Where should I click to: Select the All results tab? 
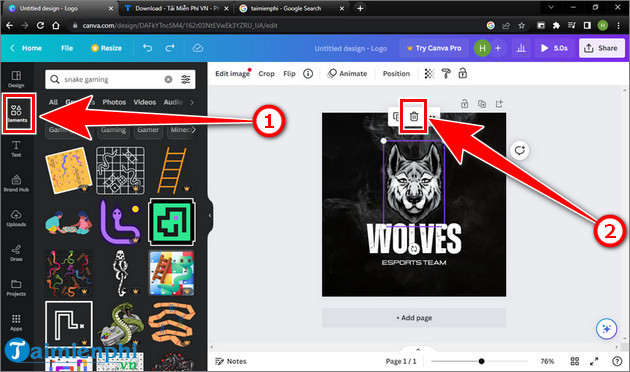click(x=53, y=102)
